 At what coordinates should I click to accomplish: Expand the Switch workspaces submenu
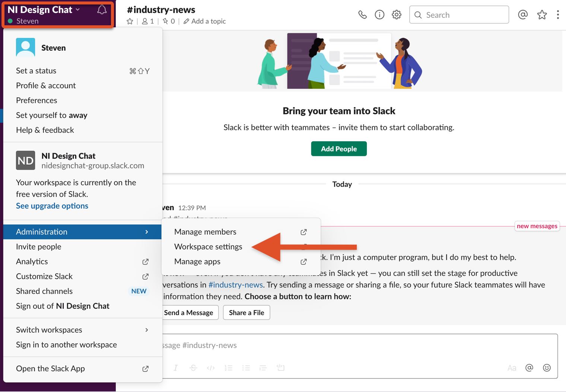(82, 330)
